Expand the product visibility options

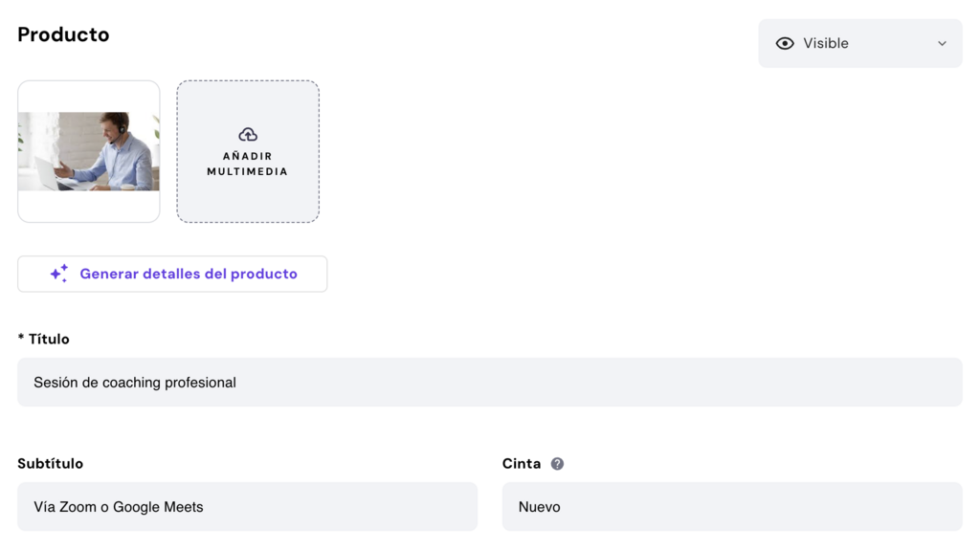859,43
